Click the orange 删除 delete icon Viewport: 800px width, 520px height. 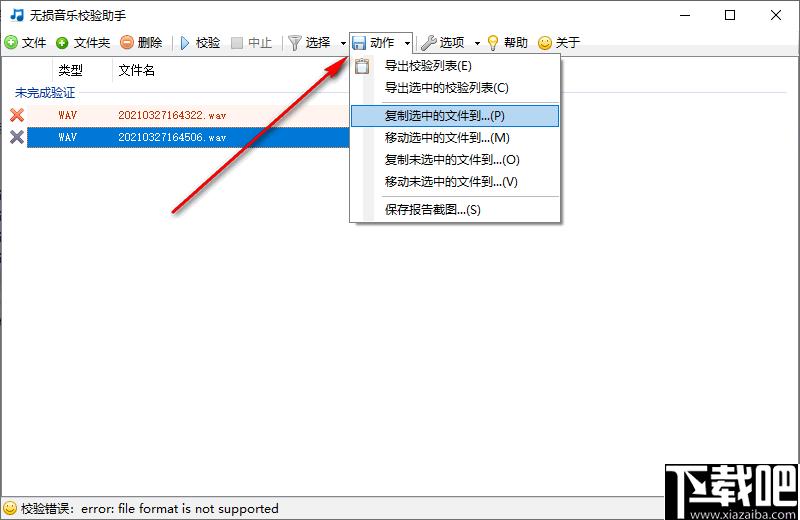127,42
